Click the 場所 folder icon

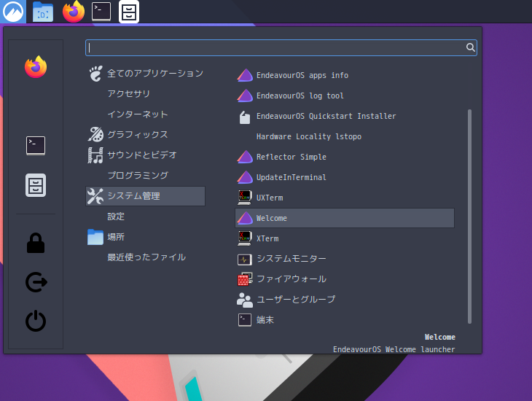(x=95, y=237)
